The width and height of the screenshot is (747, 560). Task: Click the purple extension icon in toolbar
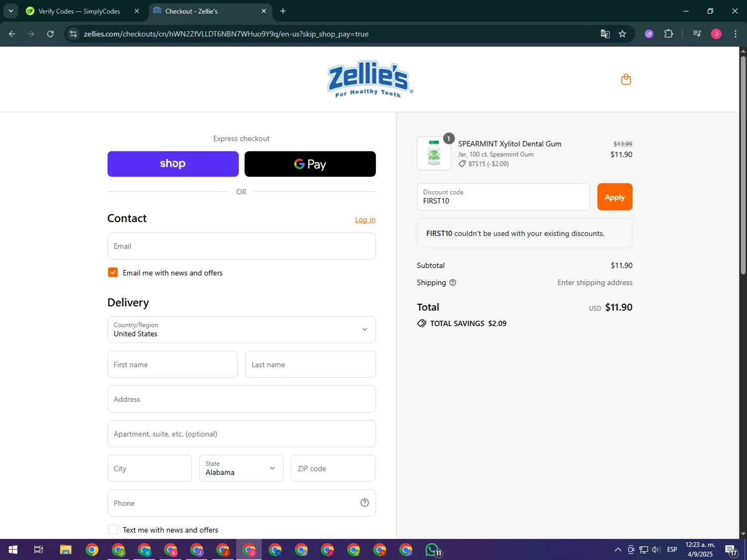click(x=649, y=34)
